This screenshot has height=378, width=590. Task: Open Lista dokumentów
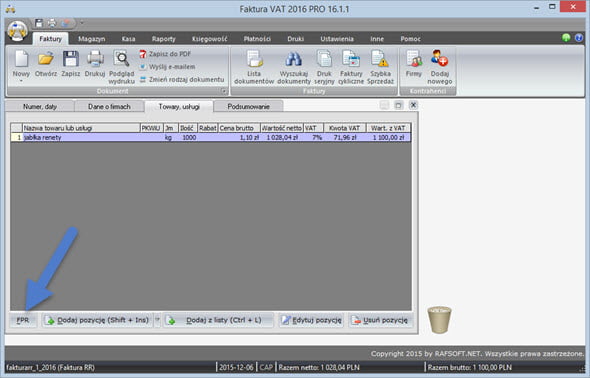(x=254, y=67)
